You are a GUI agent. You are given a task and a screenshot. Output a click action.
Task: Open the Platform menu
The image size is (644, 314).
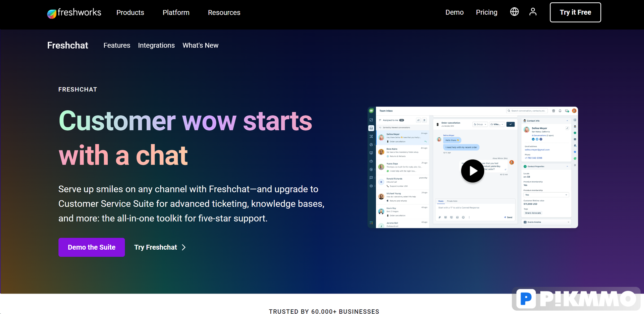click(176, 12)
